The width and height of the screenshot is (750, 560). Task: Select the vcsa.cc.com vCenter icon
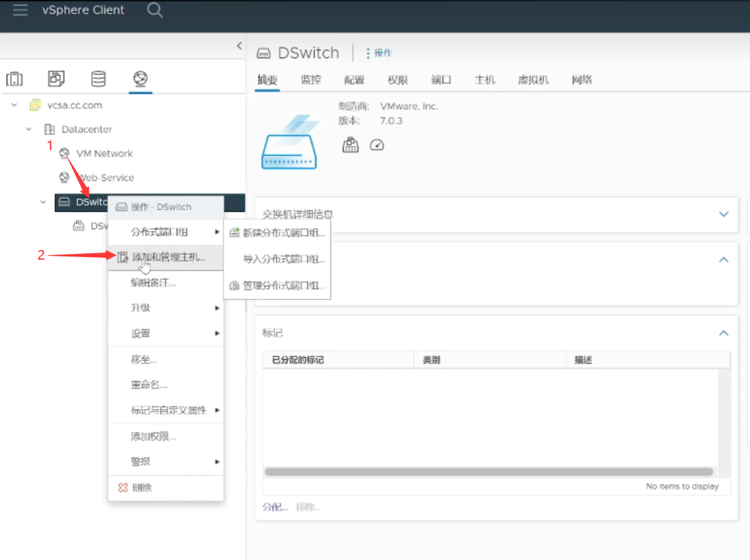[35, 105]
